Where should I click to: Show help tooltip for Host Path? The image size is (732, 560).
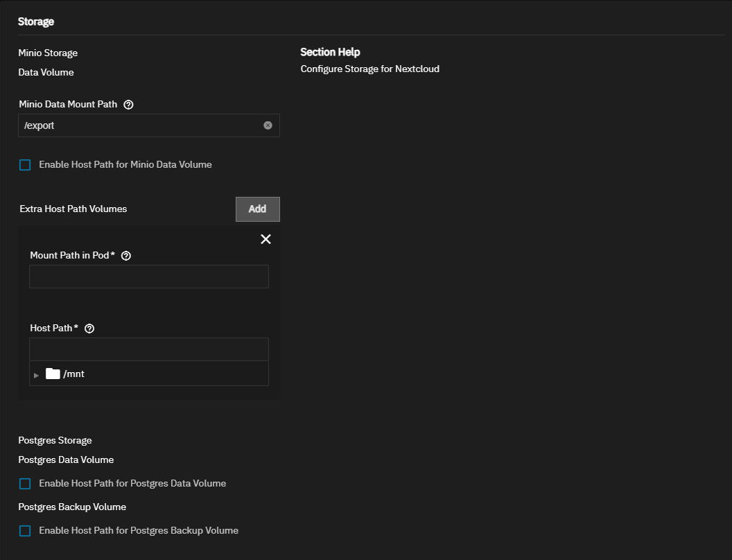[89, 329]
